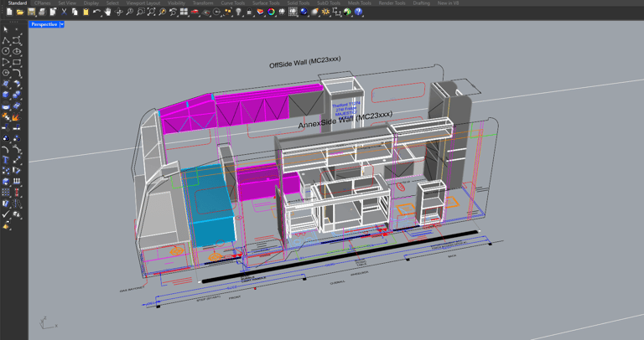
Task: Select the OffSide Wall (MC23xxx) text label
Action: pyautogui.click(x=304, y=63)
